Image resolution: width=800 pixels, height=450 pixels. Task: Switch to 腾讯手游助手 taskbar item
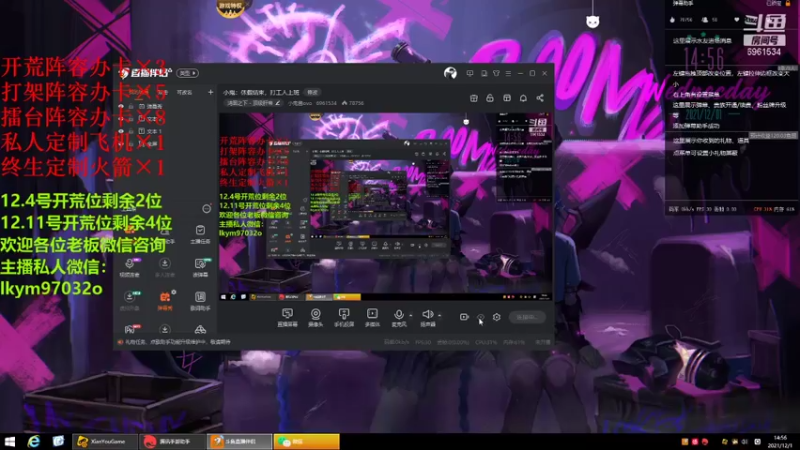pyautogui.click(x=172, y=442)
